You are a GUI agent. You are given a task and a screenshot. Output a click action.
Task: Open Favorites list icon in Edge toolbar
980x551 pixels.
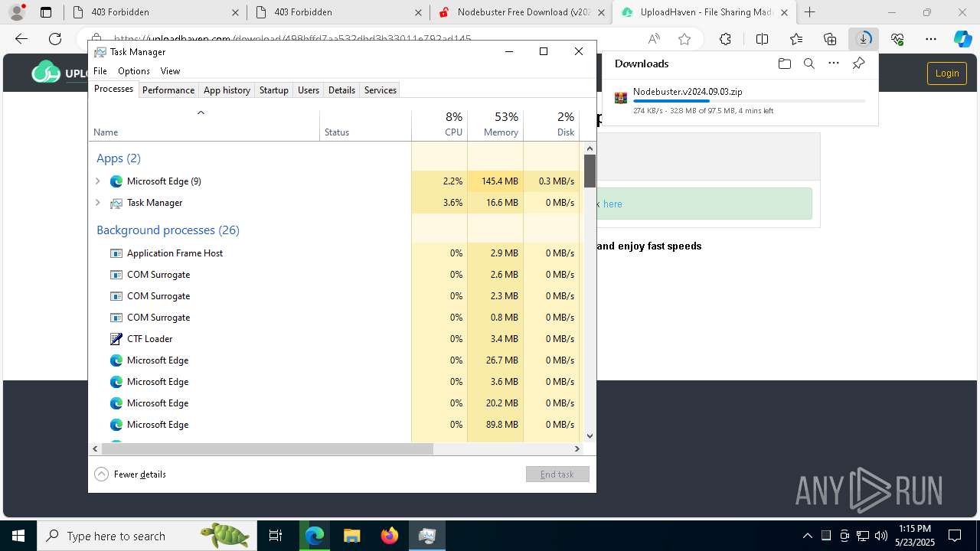796,39
